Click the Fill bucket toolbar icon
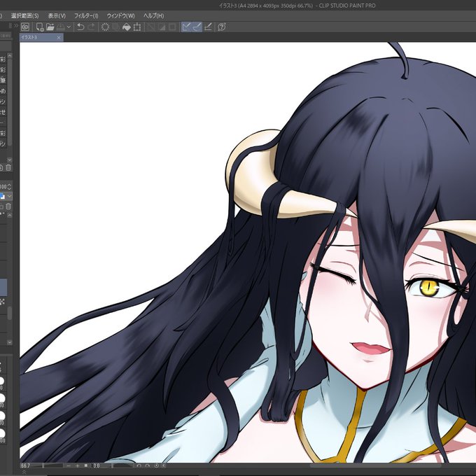The width and height of the screenshot is (476, 476). click(x=126, y=27)
